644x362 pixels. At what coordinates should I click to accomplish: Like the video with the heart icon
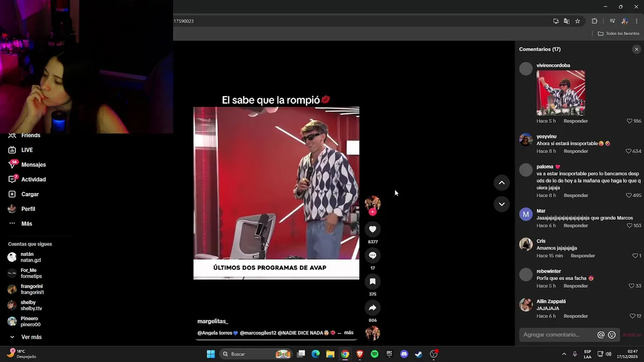click(x=372, y=229)
